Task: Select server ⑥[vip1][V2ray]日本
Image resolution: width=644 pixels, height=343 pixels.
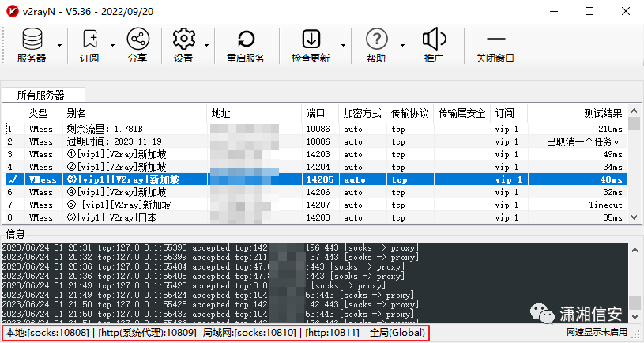Action: point(315,217)
